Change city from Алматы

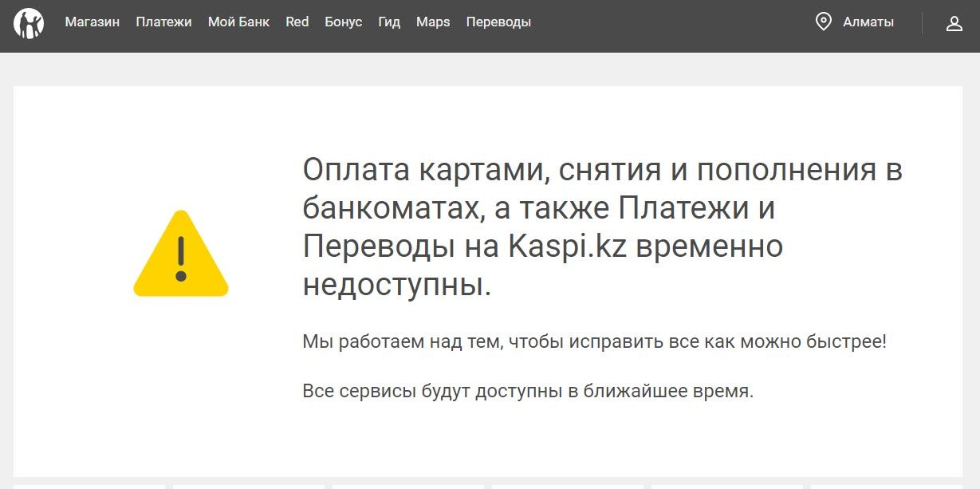click(868, 22)
